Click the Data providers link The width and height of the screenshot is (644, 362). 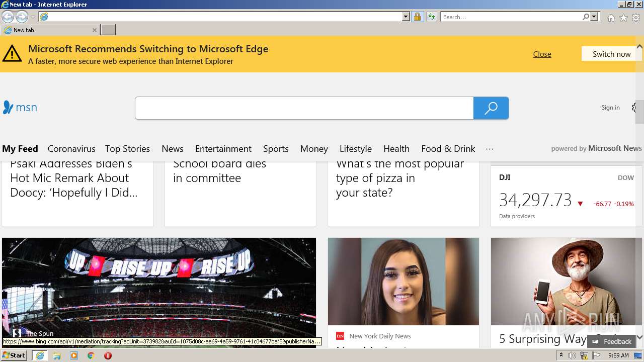517,216
